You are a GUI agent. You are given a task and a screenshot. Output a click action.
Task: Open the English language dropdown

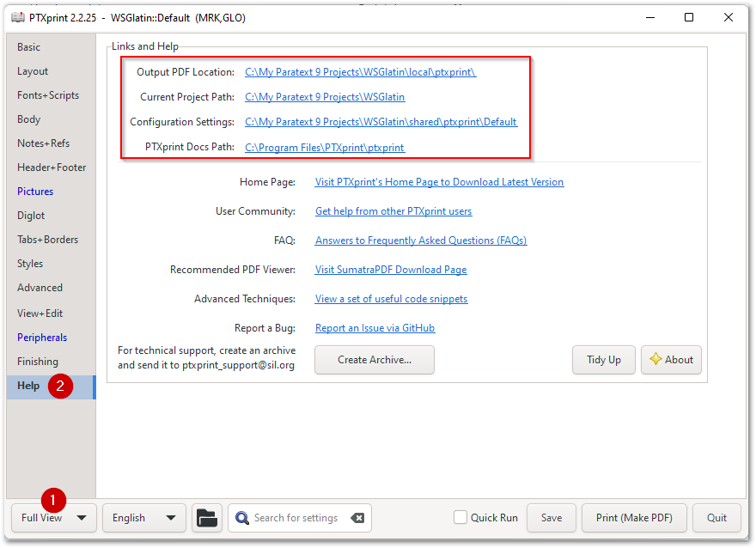(x=143, y=517)
